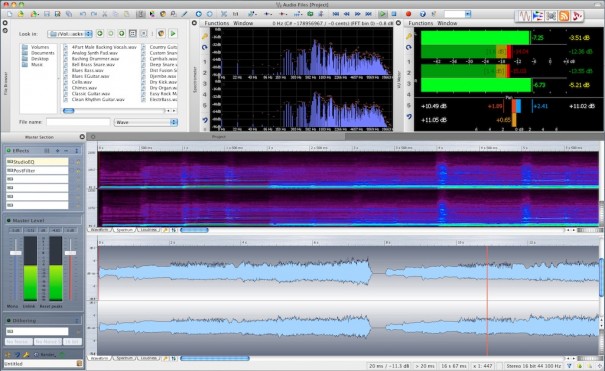Switch lower view to Loudness tab
This screenshot has height=371, width=605.
[x=148, y=358]
